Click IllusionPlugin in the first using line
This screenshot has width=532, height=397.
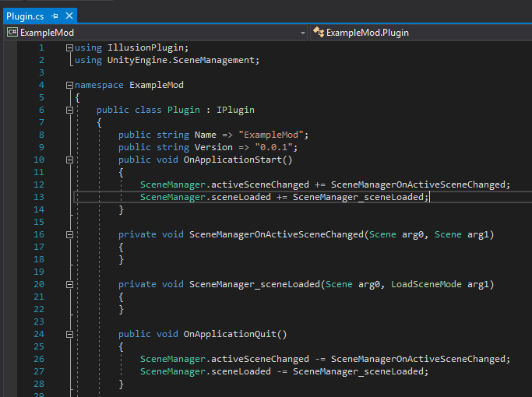[x=146, y=47]
